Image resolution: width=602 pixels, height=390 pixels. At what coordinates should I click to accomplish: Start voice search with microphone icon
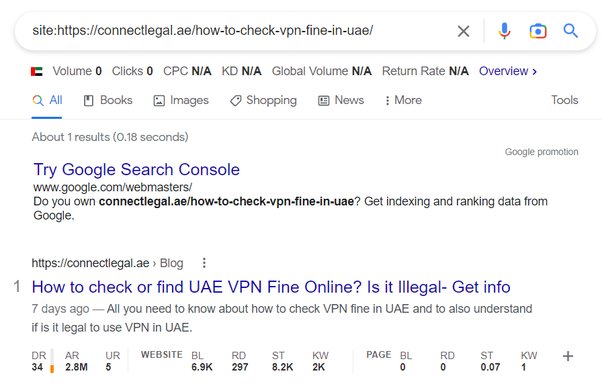point(504,31)
